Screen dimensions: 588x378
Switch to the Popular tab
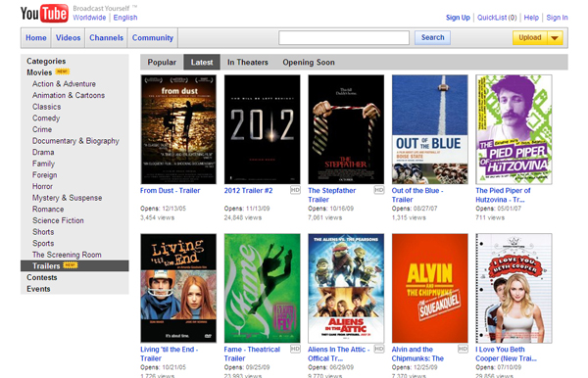click(x=162, y=63)
